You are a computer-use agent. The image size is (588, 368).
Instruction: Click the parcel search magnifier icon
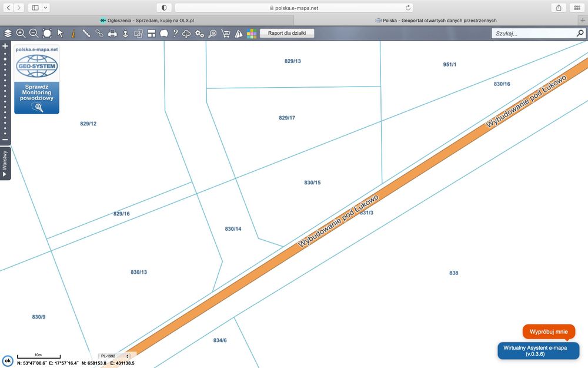pos(212,34)
